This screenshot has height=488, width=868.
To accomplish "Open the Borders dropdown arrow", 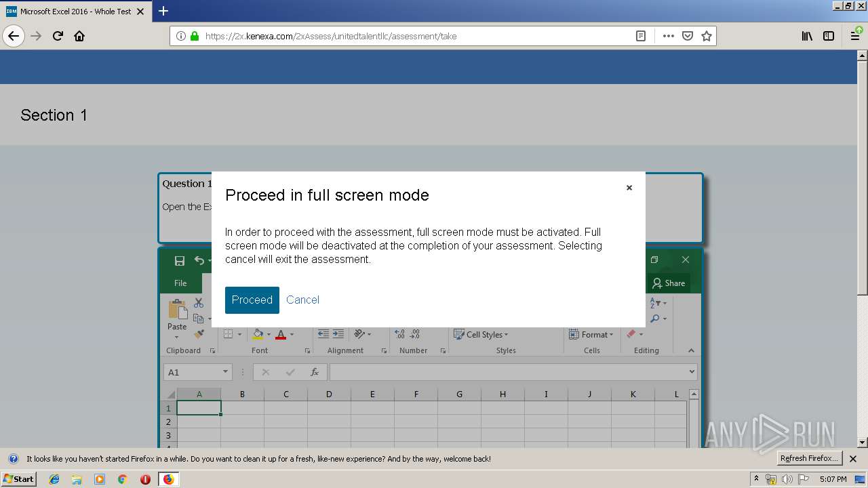I will (x=239, y=335).
